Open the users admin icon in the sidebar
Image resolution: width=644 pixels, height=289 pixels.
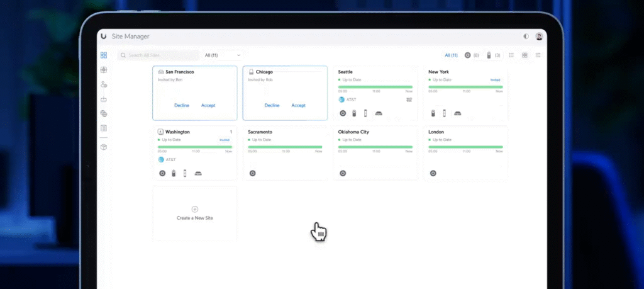click(x=104, y=84)
